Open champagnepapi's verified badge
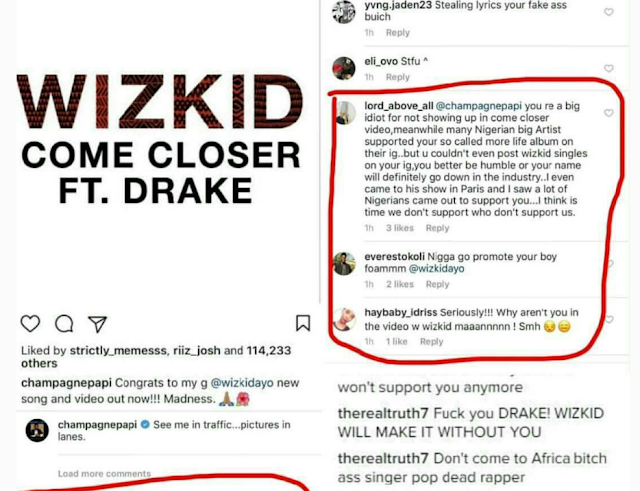Viewport: 640px width, 491px height. [x=145, y=424]
